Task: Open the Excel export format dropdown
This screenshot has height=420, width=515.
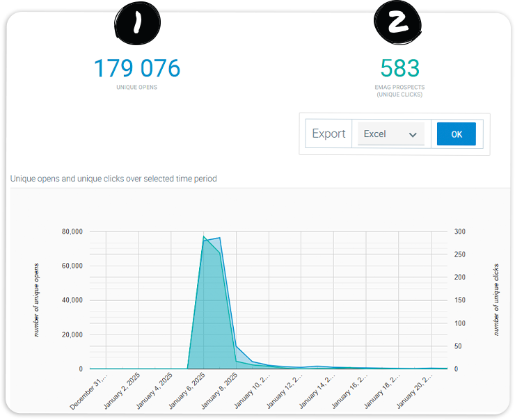Action: [390, 134]
